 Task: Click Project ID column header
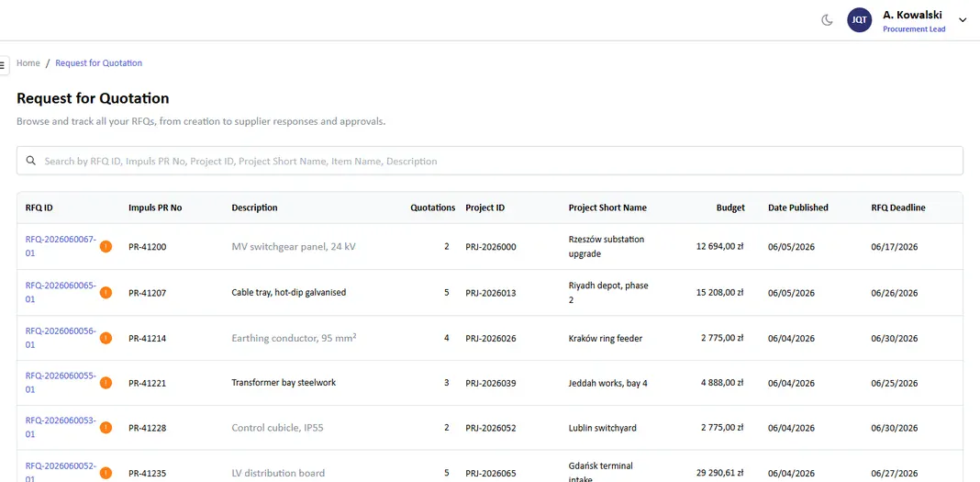pos(485,207)
